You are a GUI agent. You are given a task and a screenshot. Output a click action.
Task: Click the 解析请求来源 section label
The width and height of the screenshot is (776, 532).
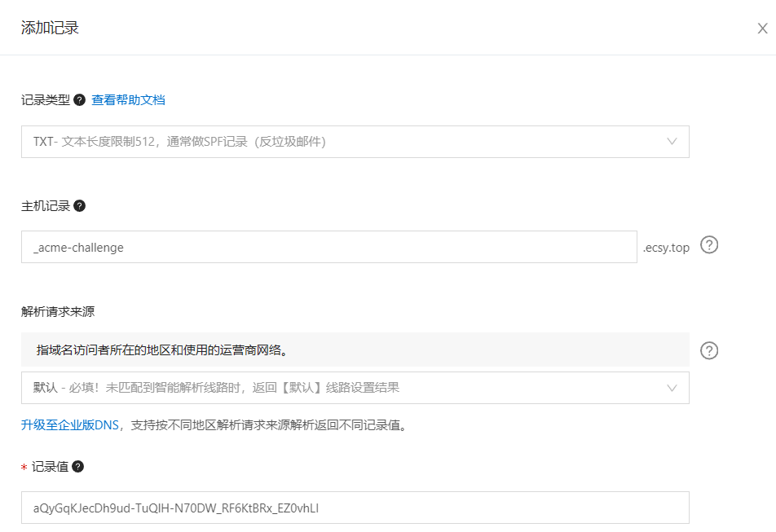[x=57, y=311]
